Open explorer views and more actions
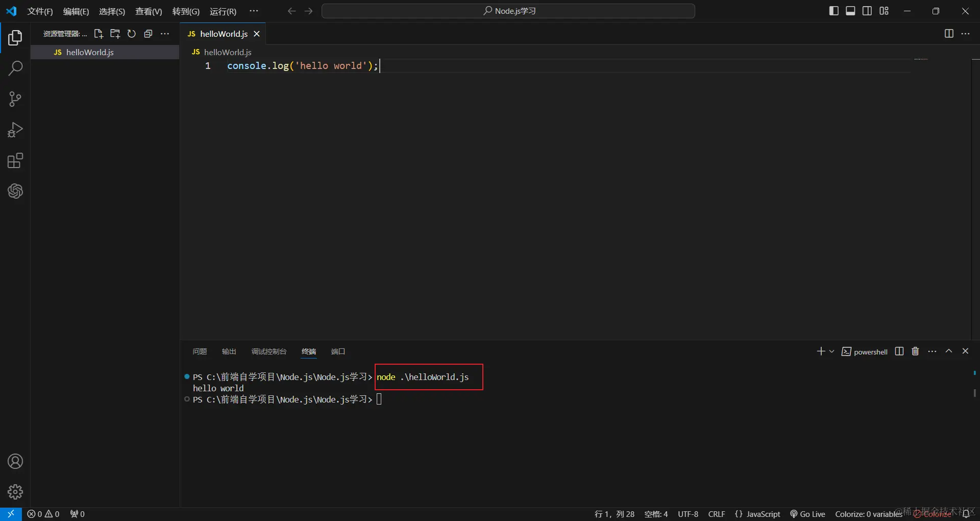This screenshot has width=980, height=521. (165, 34)
